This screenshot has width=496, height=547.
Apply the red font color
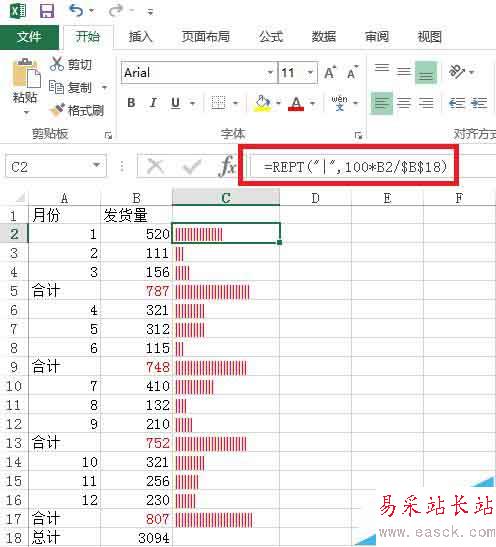296,103
